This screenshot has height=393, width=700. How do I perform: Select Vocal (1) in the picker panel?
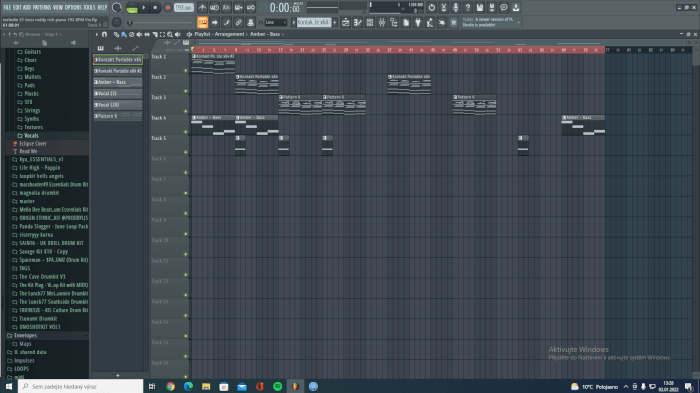click(118, 93)
